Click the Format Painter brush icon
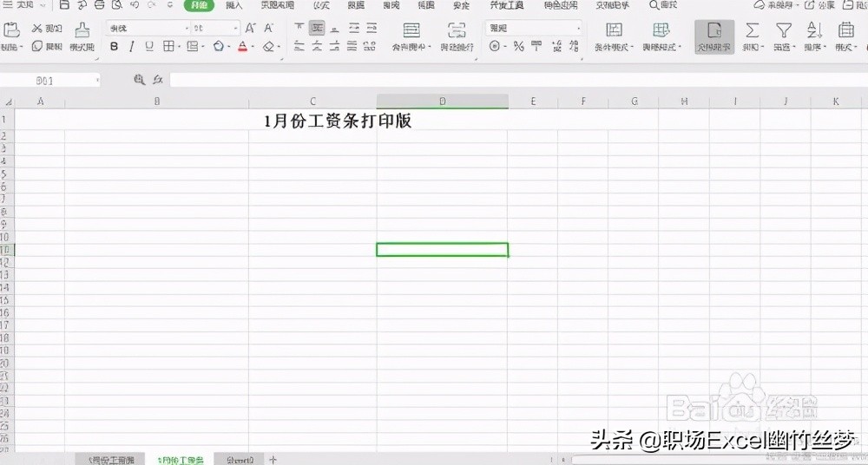The height and width of the screenshot is (465, 868). (x=82, y=30)
